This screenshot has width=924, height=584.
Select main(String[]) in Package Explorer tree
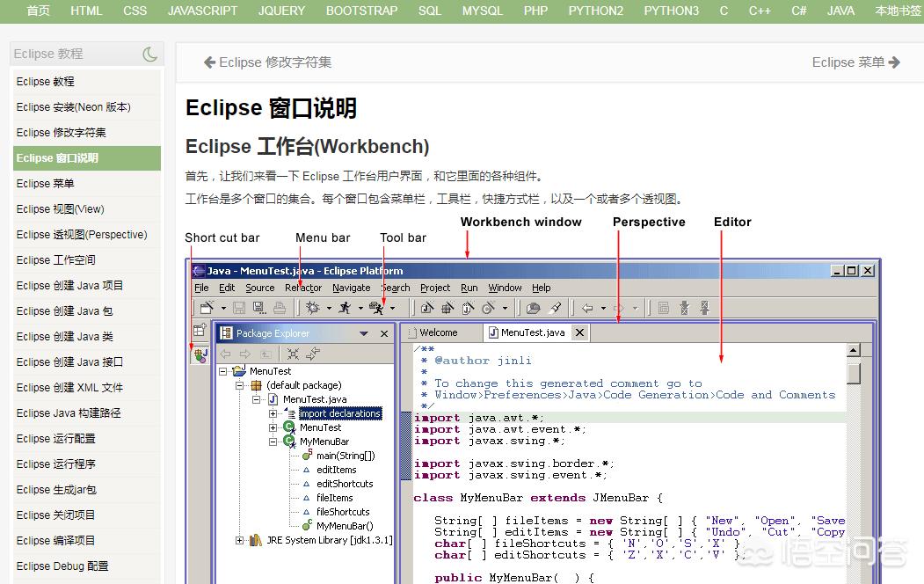pyautogui.click(x=346, y=456)
